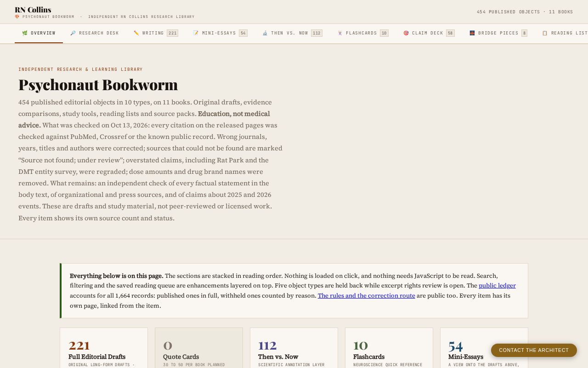Click the RN Collins site title

pos(33,10)
